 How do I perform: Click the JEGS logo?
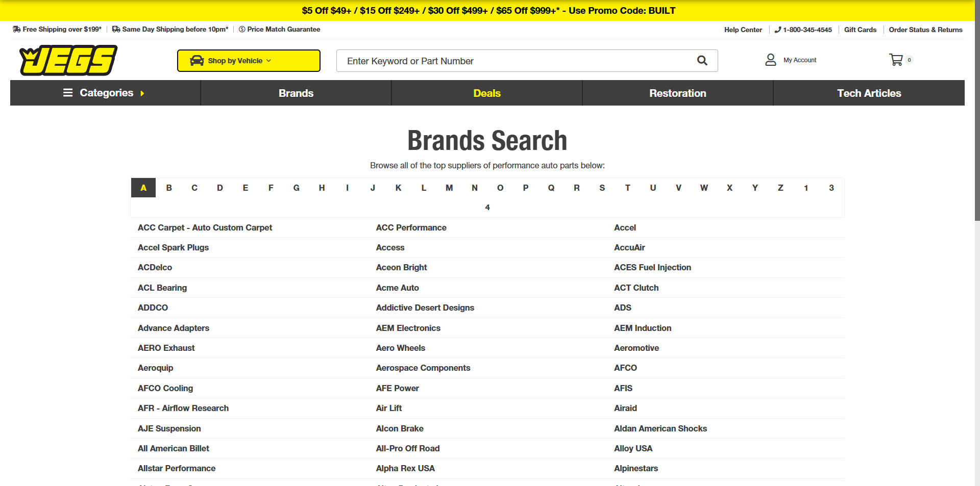pos(68,60)
